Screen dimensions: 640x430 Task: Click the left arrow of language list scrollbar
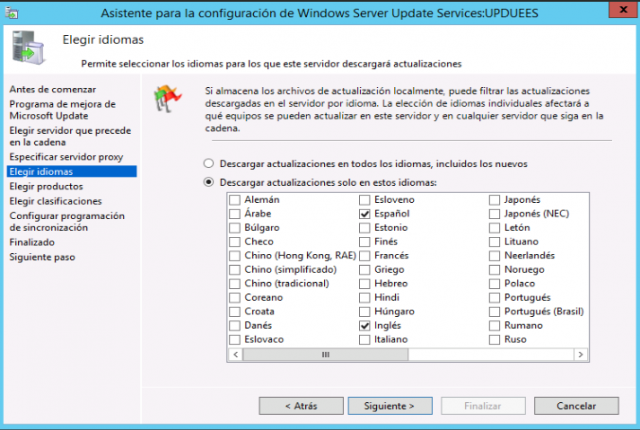tap(236, 355)
